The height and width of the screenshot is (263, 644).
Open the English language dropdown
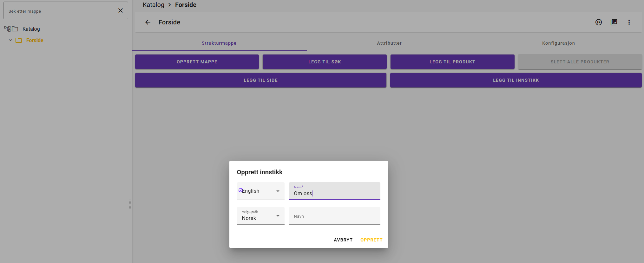click(x=278, y=191)
